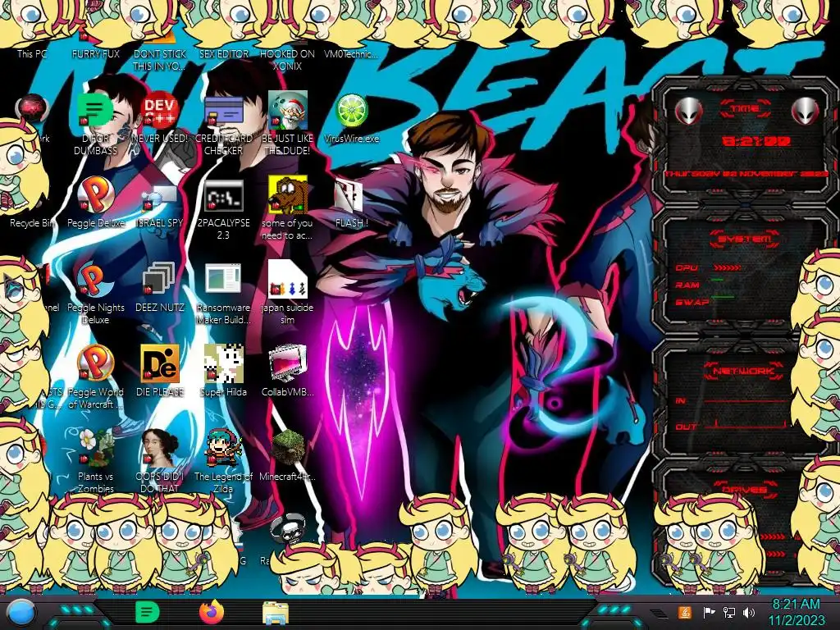Select the dog icon labeled some of you need
840x630 pixels.
[x=287, y=194]
